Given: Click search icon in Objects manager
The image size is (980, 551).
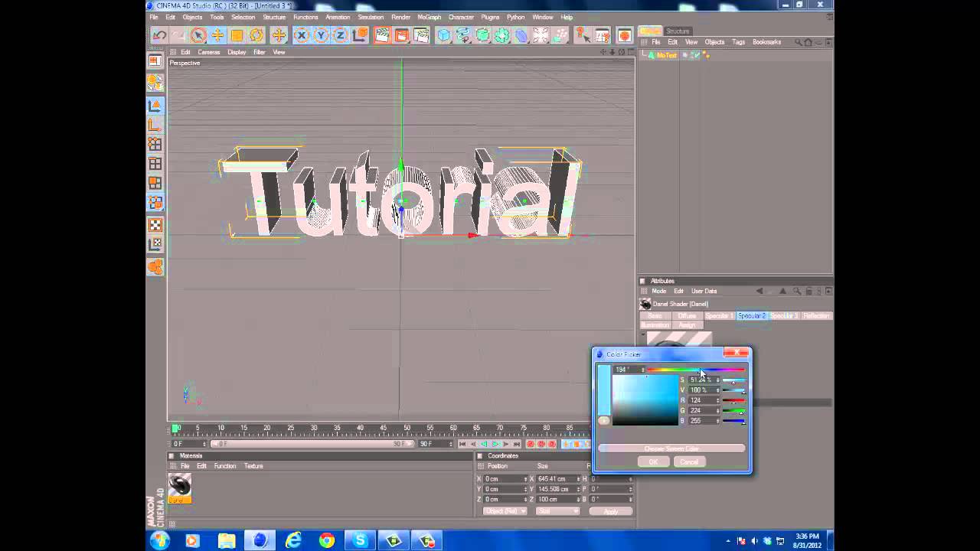Looking at the screenshot, I should (798, 42).
